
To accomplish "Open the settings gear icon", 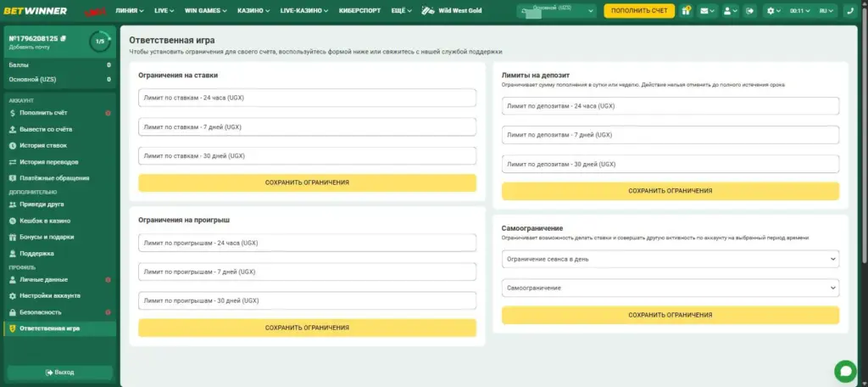I will pyautogui.click(x=771, y=10).
